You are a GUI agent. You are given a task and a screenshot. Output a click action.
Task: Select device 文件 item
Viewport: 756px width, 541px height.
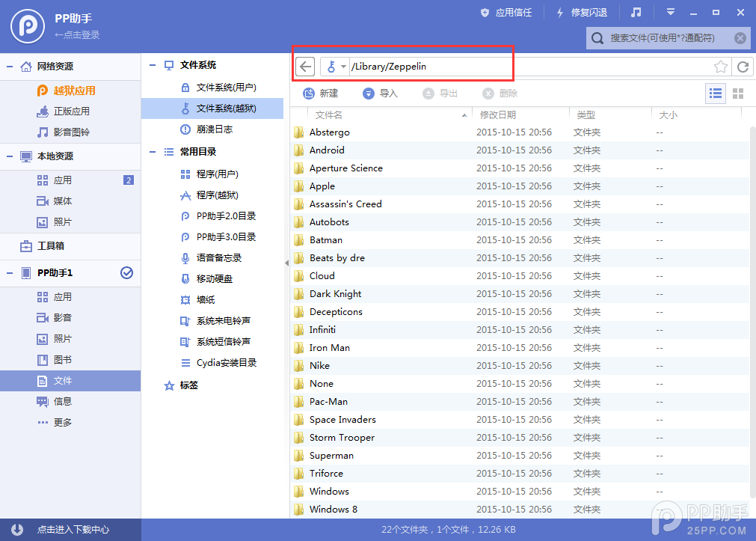(70, 381)
